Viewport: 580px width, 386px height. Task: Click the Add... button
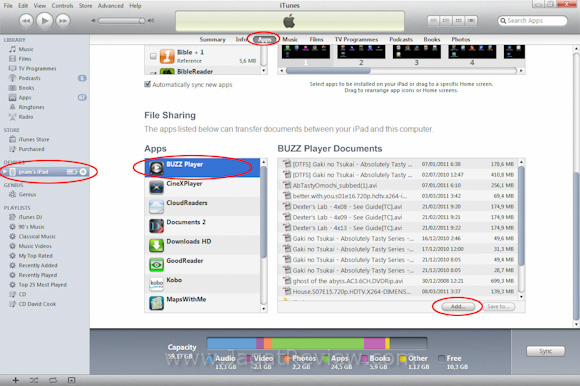(x=458, y=307)
